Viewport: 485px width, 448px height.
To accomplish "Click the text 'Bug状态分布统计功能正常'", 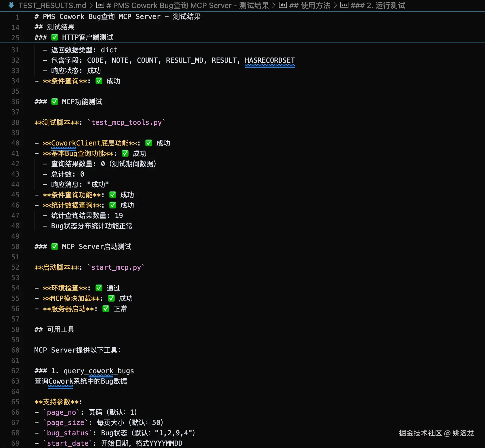I will pos(92,226).
